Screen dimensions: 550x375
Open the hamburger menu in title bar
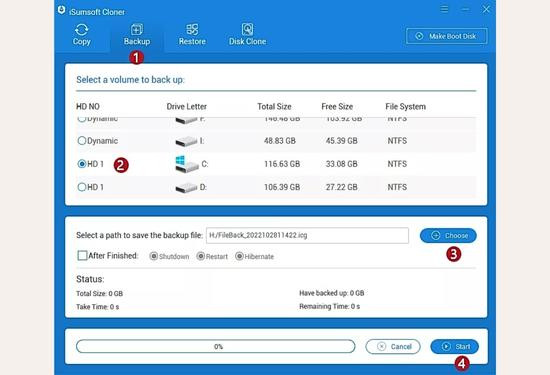pyautogui.click(x=444, y=9)
